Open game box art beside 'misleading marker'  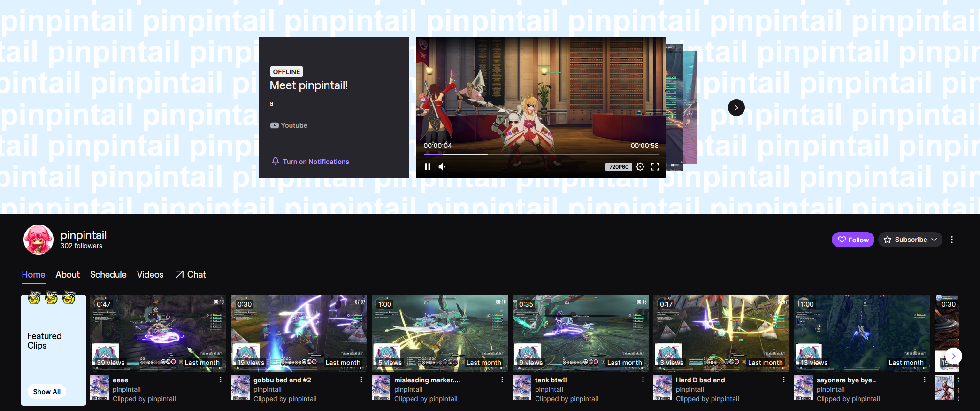tap(381, 388)
